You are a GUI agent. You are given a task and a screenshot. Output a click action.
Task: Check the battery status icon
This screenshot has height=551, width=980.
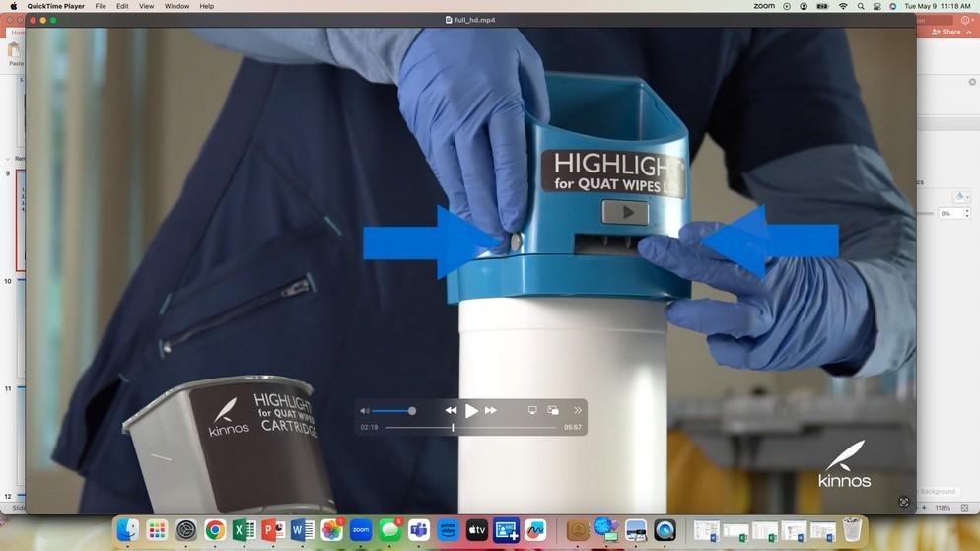pos(822,6)
